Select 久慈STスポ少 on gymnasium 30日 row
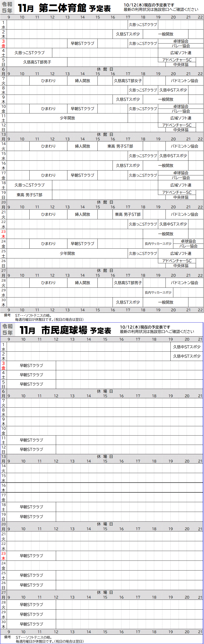The image size is (204, 644). click(128, 302)
